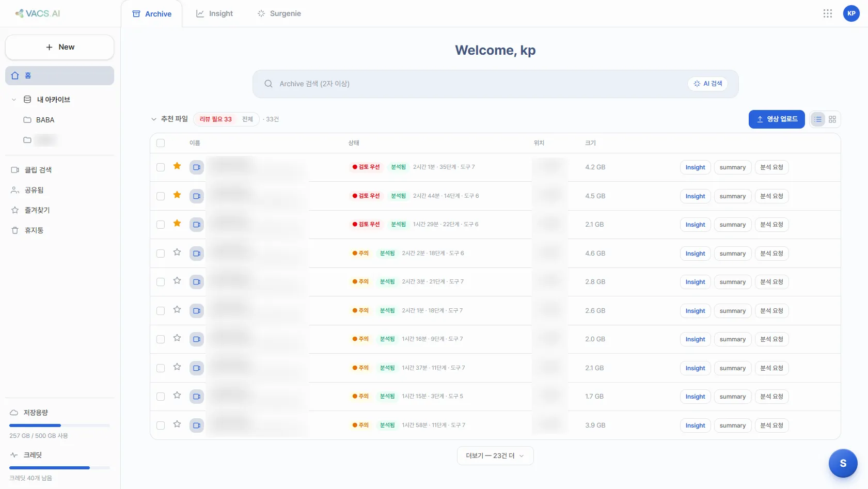
Task: Open the floating S assistant button
Action: tap(843, 463)
